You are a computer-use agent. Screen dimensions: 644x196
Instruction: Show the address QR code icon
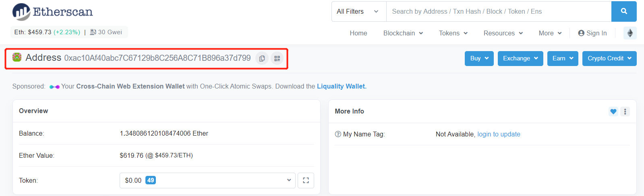pos(277,58)
